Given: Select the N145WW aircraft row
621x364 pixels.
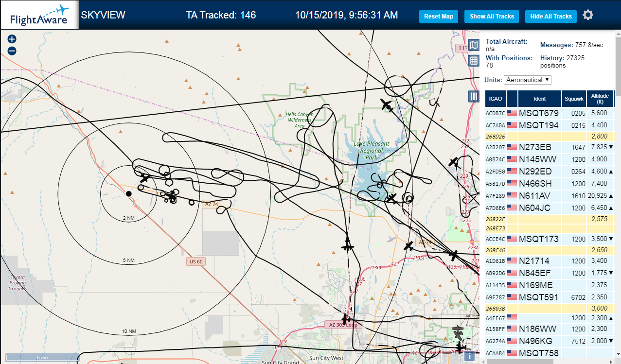Looking at the screenshot, I should 550,159.
